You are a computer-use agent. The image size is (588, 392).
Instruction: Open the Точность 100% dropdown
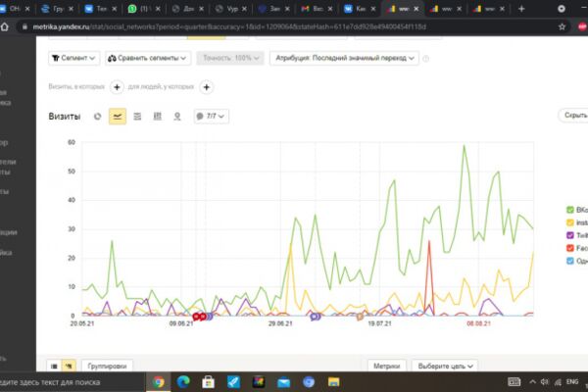(230, 58)
